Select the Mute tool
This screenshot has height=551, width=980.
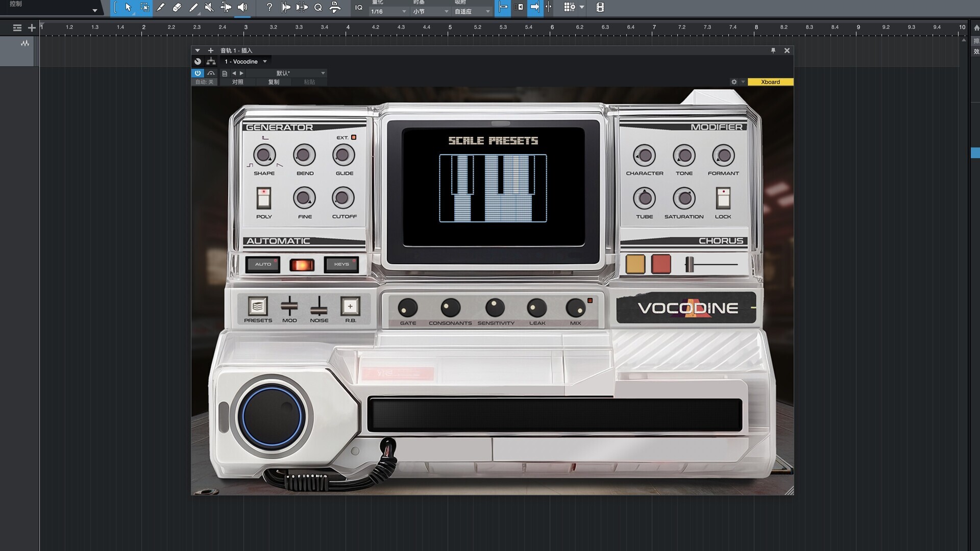pyautogui.click(x=209, y=7)
